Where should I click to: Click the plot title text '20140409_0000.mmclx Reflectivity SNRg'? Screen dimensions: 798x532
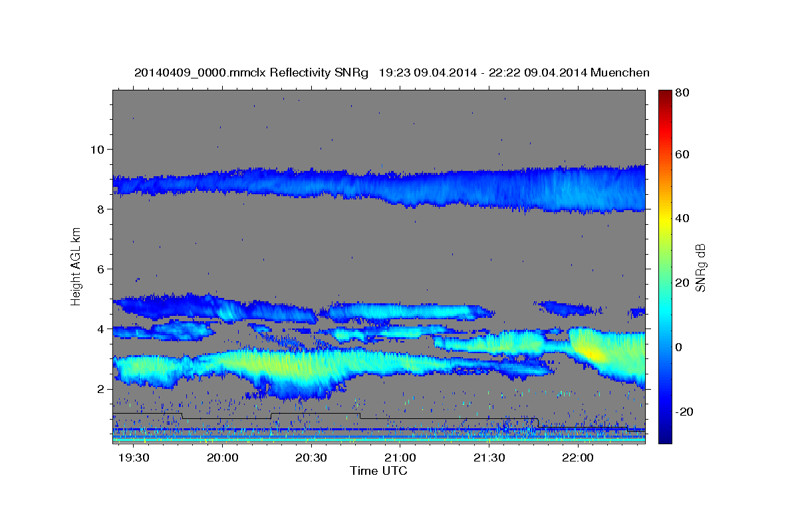[251, 72]
